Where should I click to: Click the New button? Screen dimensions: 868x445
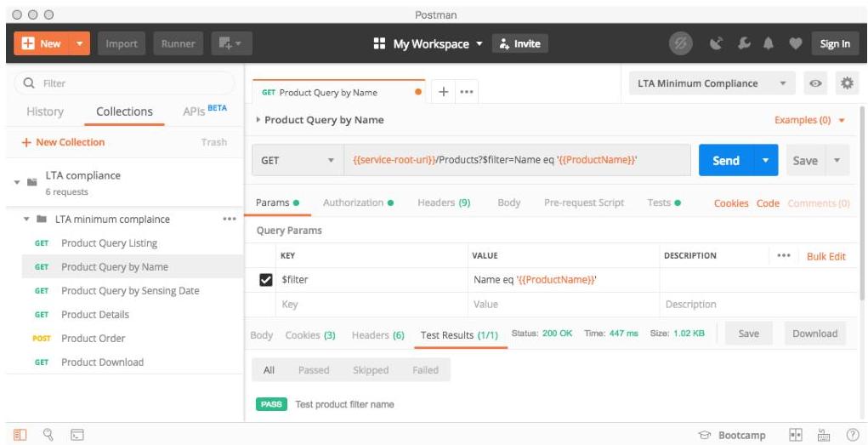42,43
